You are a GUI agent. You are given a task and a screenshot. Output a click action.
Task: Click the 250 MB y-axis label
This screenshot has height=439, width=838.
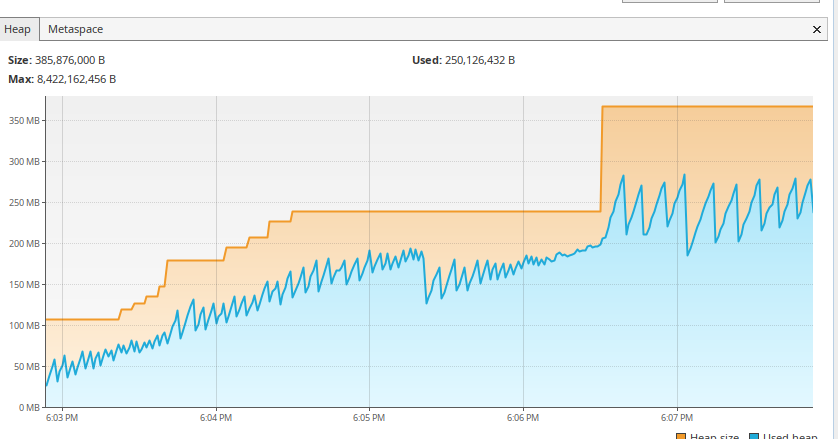click(x=24, y=203)
